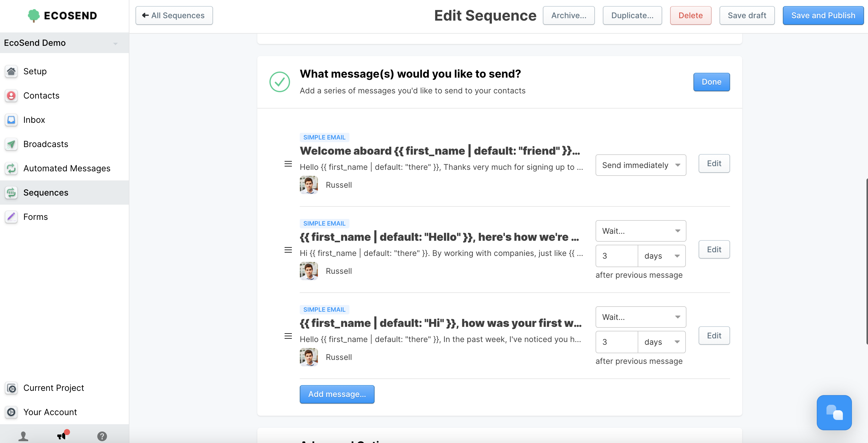Click the Automated Messages loop icon
The image size is (868, 443).
coord(11,168)
